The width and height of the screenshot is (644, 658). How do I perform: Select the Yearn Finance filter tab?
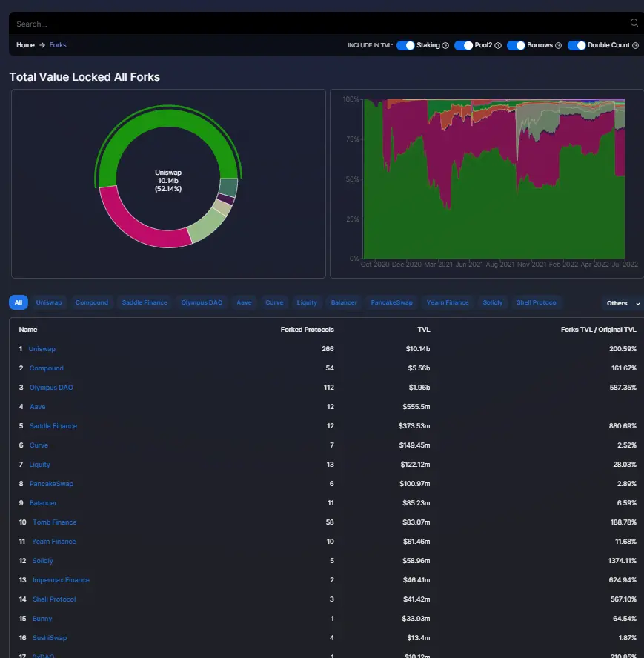click(x=448, y=302)
